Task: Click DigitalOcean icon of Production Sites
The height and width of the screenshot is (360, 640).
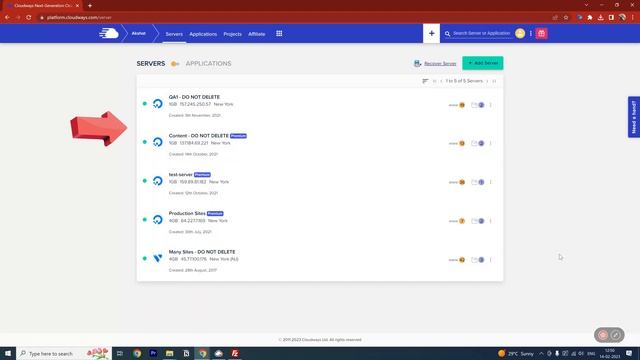Action: 158,220
